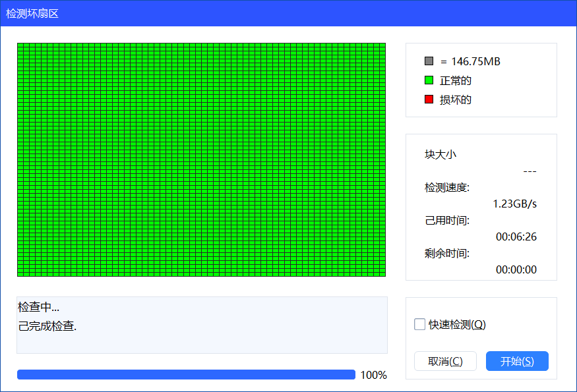The image size is (577, 392).
Task: Click the 块大小 label
Action: coord(440,154)
